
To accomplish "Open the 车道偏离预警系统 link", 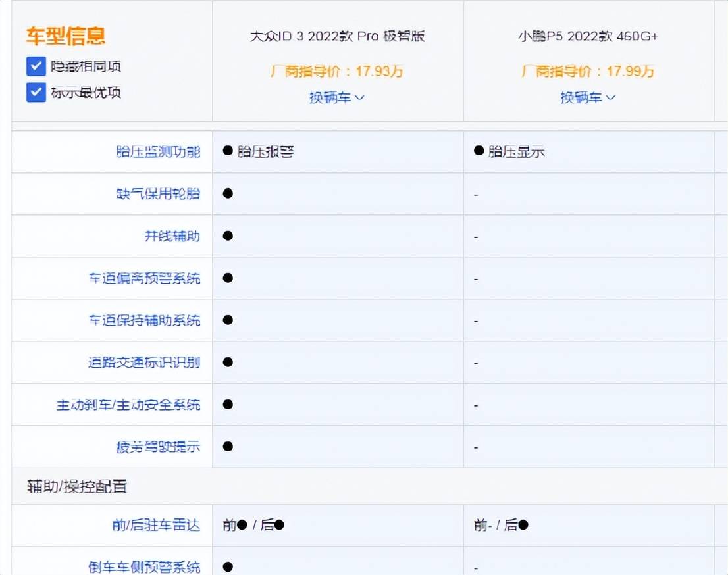I will [144, 278].
